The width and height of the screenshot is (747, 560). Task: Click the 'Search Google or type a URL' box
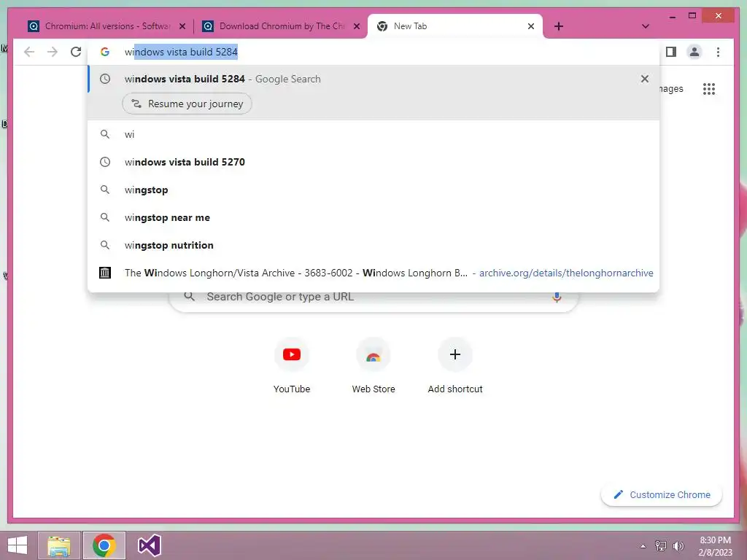(374, 297)
